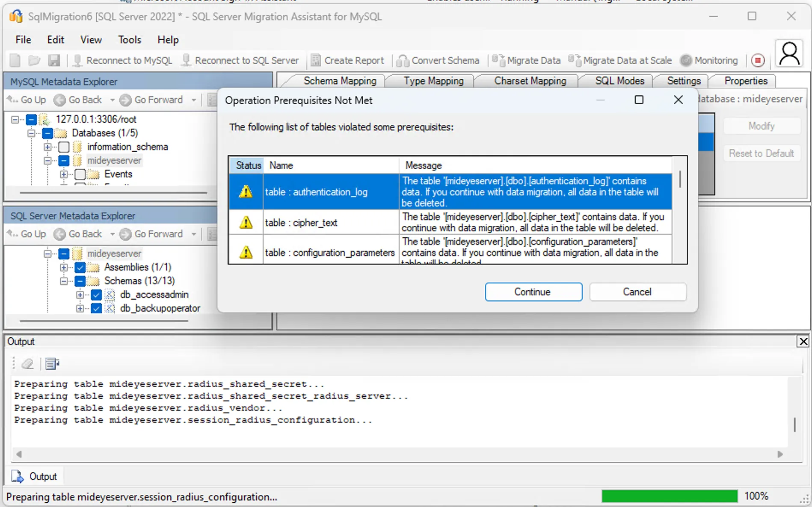Create Report for the migration

click(348, 60)
